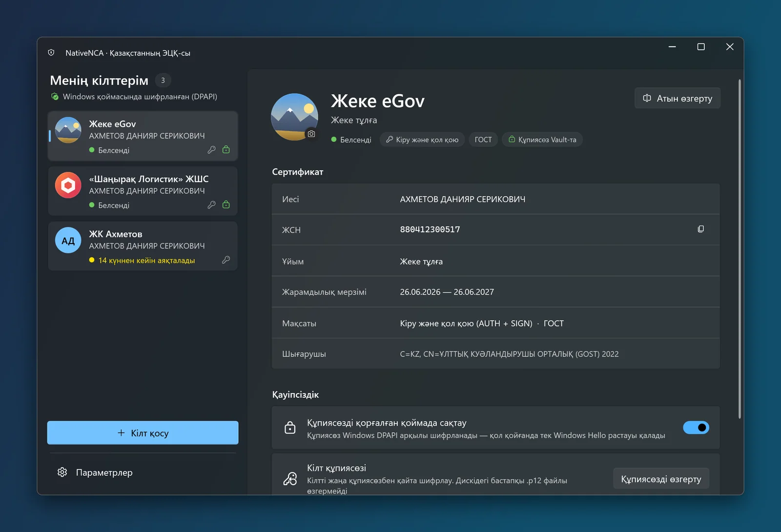
Task: Click the camera icon on profile avatar
Action: (x=311, y=134)
